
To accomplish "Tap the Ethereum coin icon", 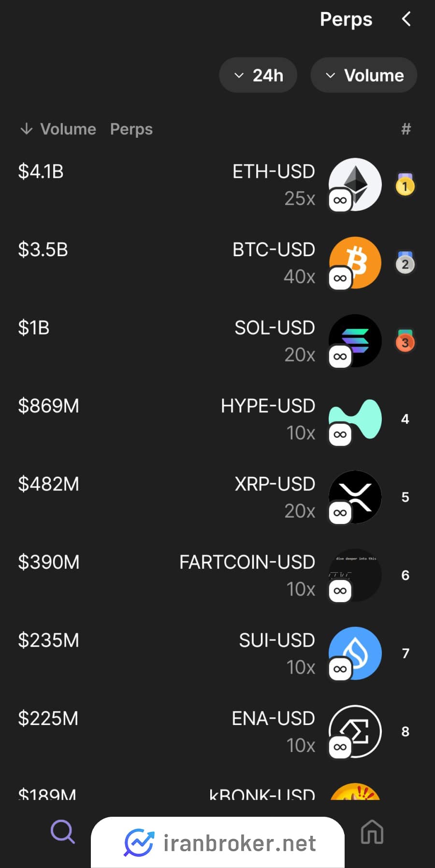I will pyautogui.click(x=355, y=185).
